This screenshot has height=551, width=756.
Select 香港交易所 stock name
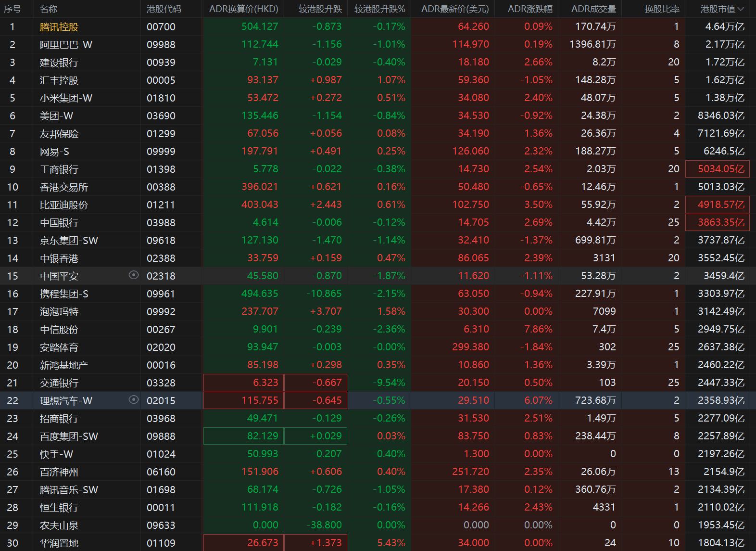(x=63, y=187)
